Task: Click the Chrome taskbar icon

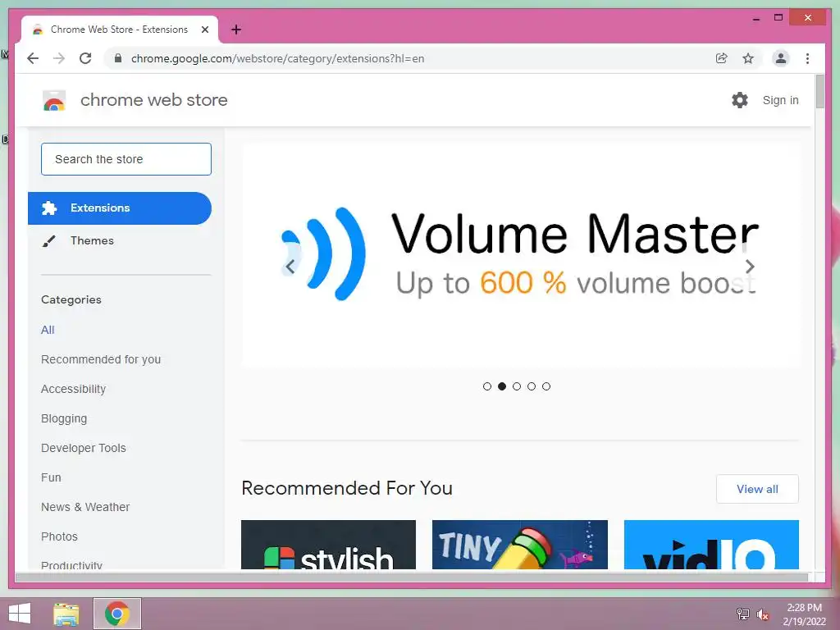Action: tap(117, 614)
